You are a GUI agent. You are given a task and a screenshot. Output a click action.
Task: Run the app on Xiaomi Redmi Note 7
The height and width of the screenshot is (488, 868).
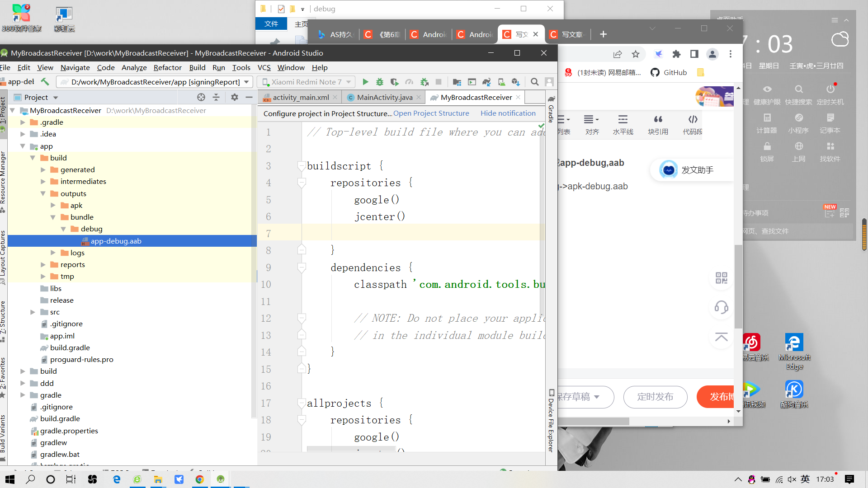366,82
